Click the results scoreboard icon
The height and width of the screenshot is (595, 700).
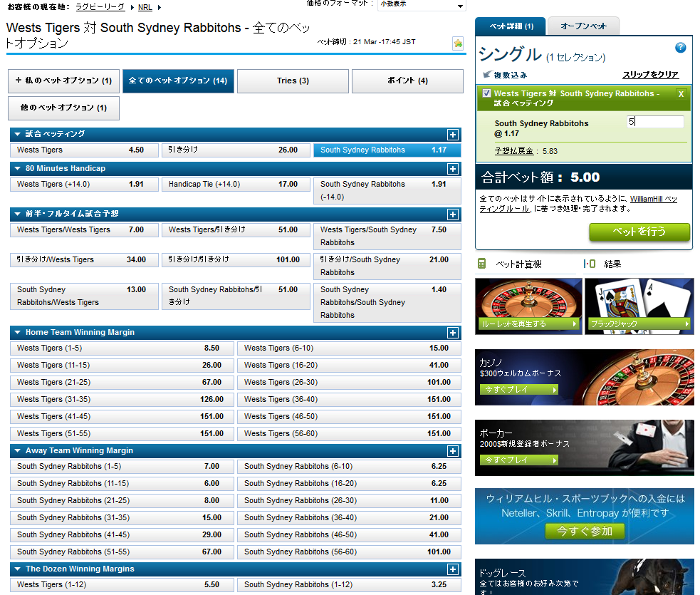[589, 264]
